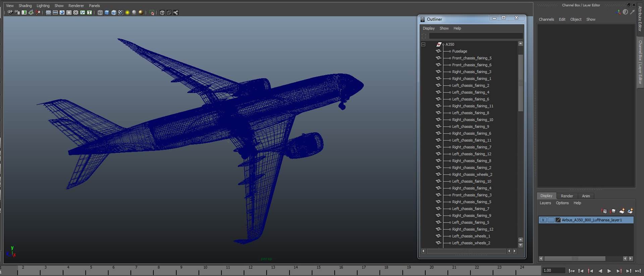The width and height of the screenshot is (644, 276).
Task: Toggle Shadows gray sphere icon
Action: (x=134, y=12)
